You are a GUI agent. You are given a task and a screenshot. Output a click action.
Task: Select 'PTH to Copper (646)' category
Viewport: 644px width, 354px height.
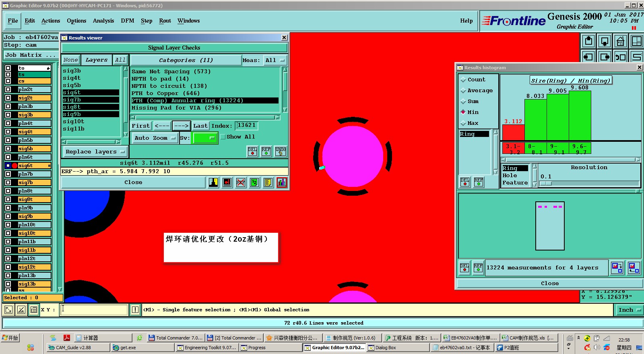pos(205,93)
